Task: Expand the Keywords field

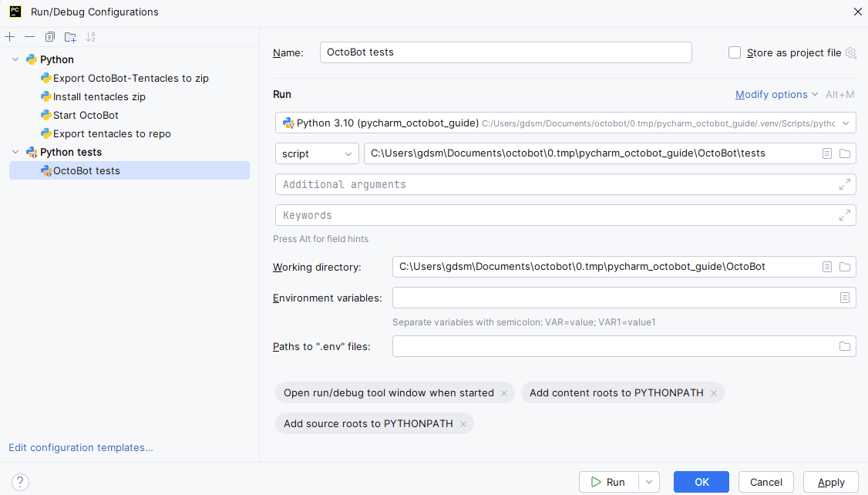Action: 845,215
